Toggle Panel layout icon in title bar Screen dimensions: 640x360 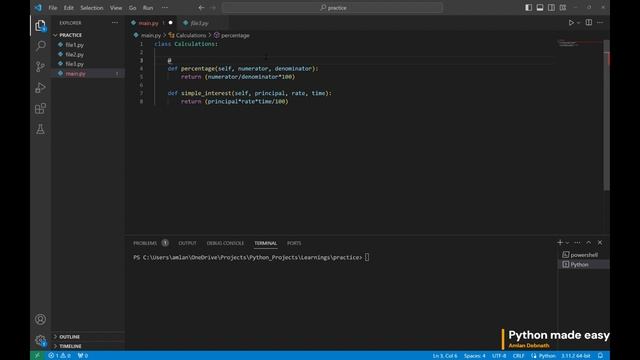click(x=540, y=7)
